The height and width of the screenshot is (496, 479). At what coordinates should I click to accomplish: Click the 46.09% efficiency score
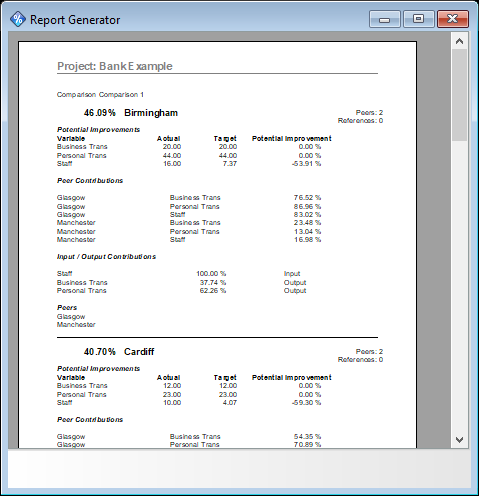[99, 113]
